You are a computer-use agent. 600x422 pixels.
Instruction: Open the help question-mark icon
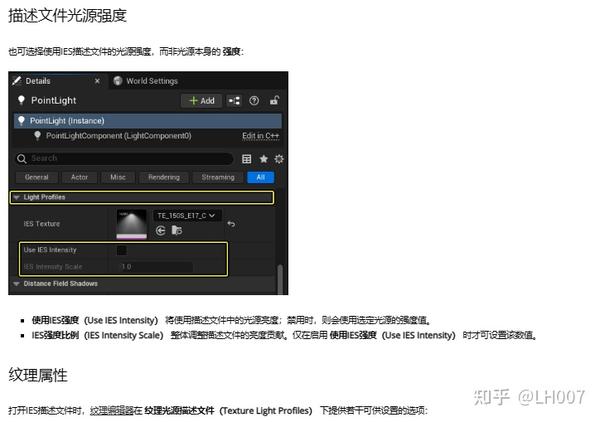pyautogui.click(x=254, y=101)
